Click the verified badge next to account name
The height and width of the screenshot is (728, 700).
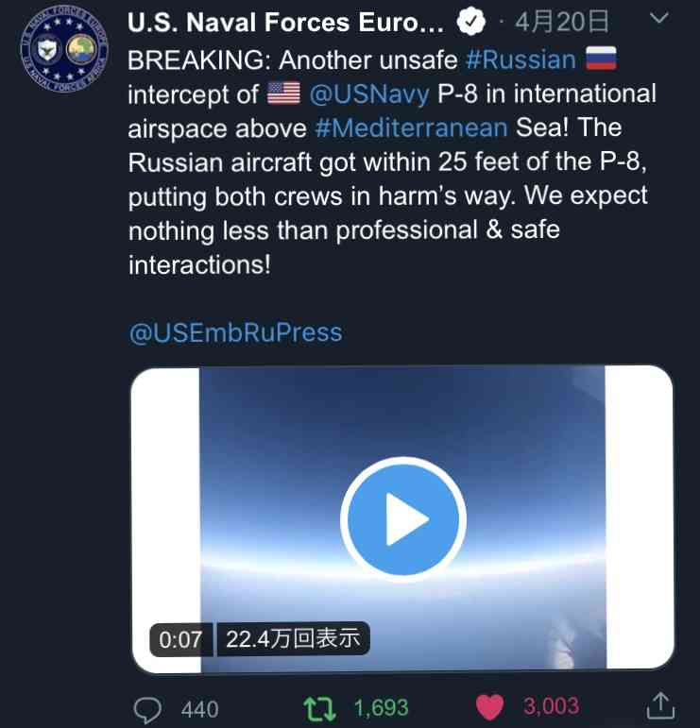click(x=470, y=22)
